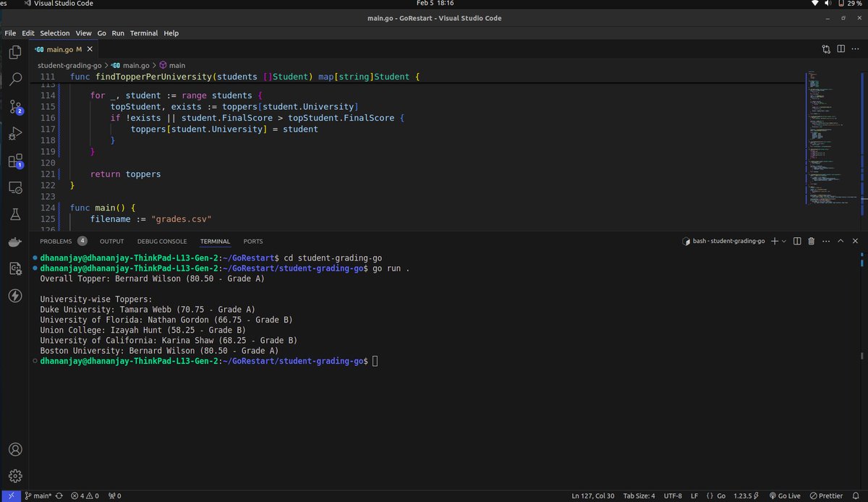
Task: Change file encoding UTF-8
Action: pos(673,496)
